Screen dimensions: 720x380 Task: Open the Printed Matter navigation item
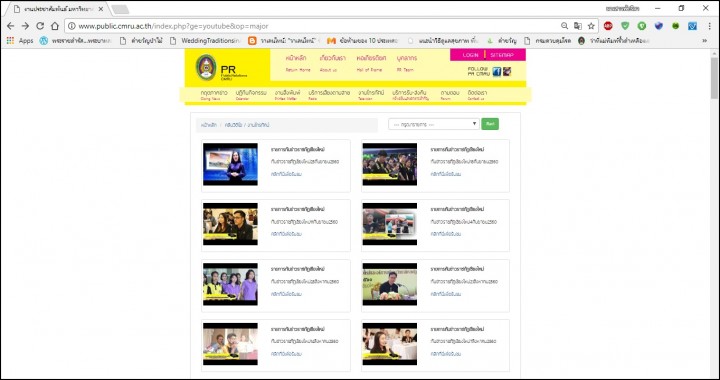click(x=287, y=95)
